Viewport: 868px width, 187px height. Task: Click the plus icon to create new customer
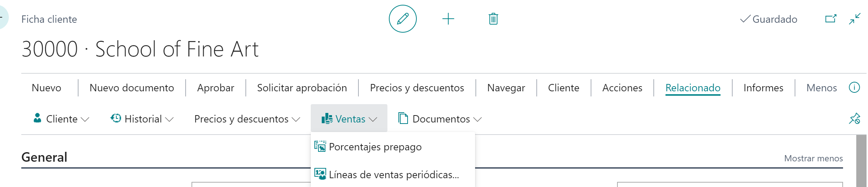pyautogui.click(x=448, y=19)
